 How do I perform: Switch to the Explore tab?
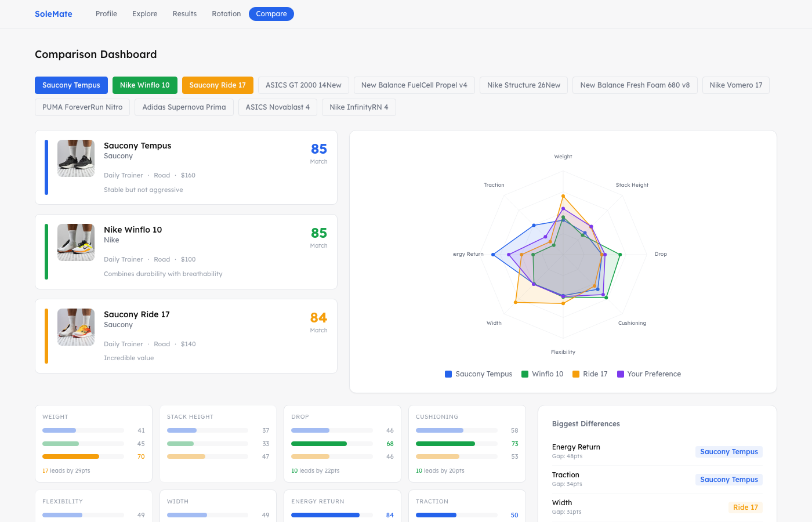click(x=144, y=13)
